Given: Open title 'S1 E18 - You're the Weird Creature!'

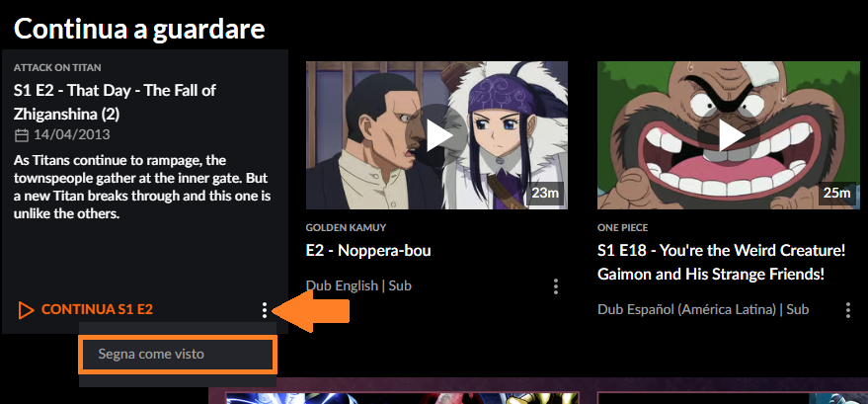Looking at the screenshot, I should click(721, 263).
